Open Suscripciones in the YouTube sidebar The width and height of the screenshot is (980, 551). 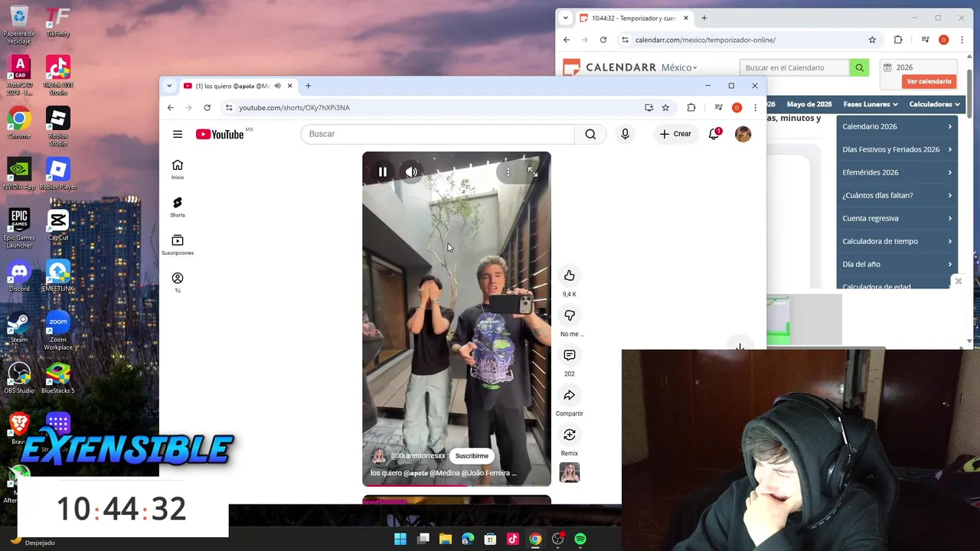[x=178, y=244]
